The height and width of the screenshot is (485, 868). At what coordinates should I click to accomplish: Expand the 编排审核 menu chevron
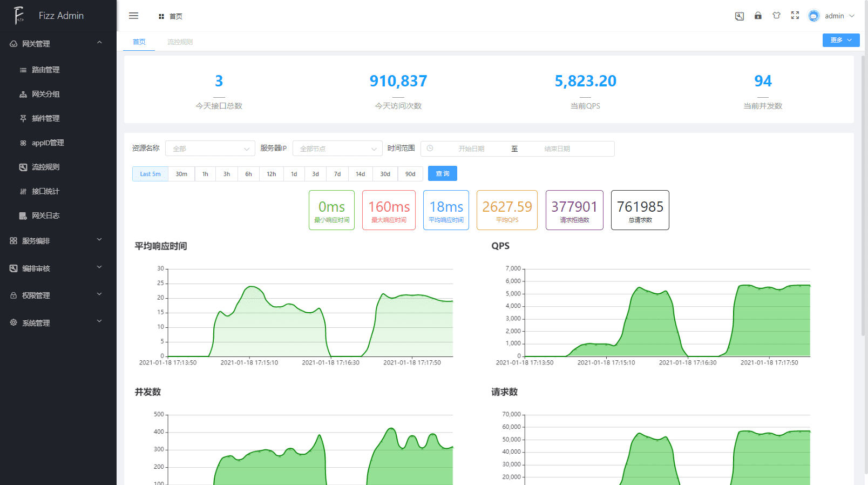[x=99, y=267]
